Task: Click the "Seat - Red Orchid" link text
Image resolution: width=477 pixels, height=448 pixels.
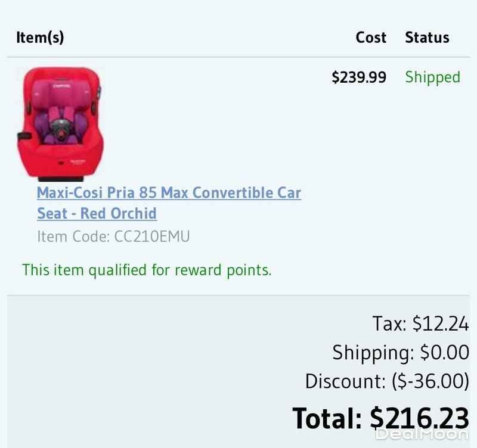Action: point(97,213)
